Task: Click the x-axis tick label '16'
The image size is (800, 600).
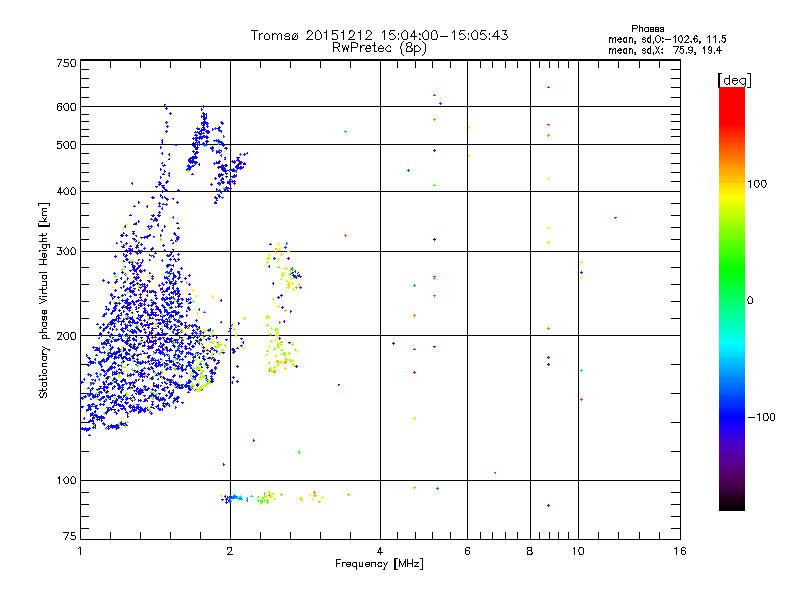Action: 680,551
